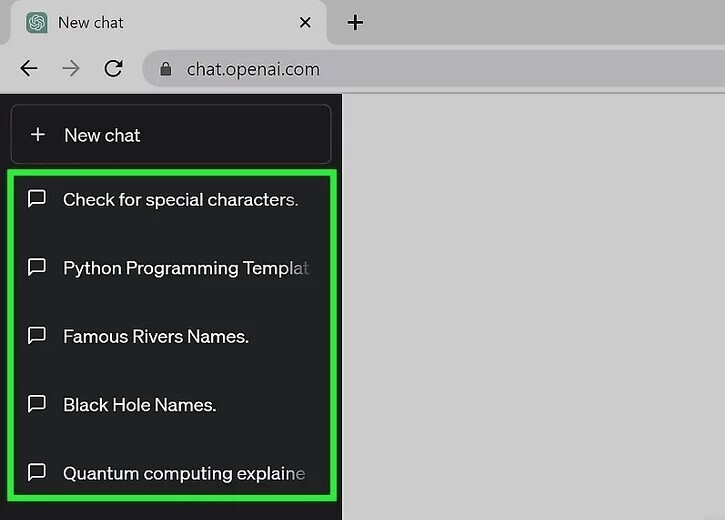Viewport: 725px width, 520px height.
Task: Start a conversation with New chat button
Action: [170, 135]
